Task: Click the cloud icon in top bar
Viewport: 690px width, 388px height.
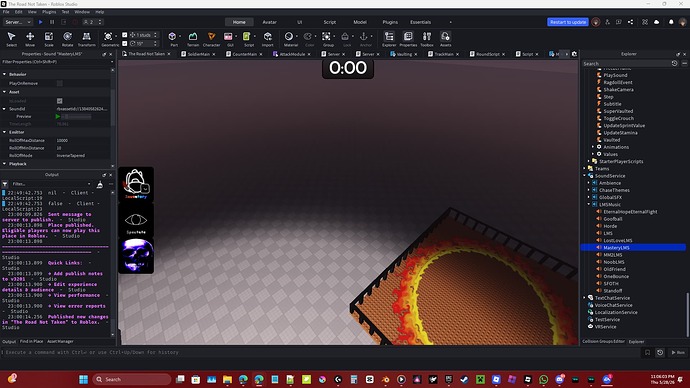Action: (657, 22)
